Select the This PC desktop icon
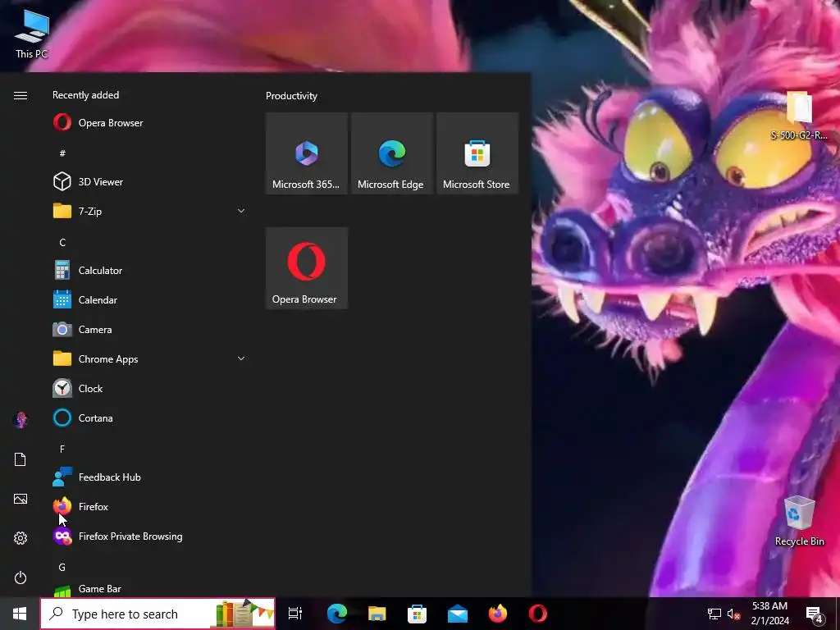 (32, 34)
